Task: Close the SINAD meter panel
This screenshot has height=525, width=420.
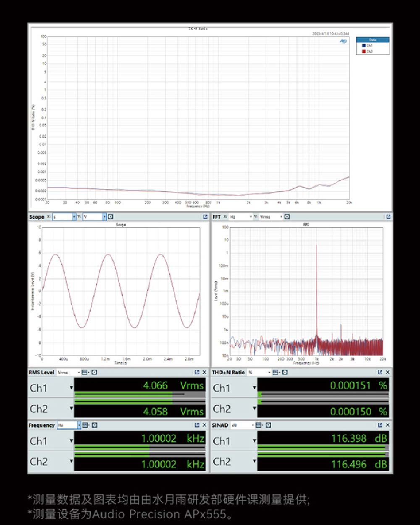Action: click(387, 425)
